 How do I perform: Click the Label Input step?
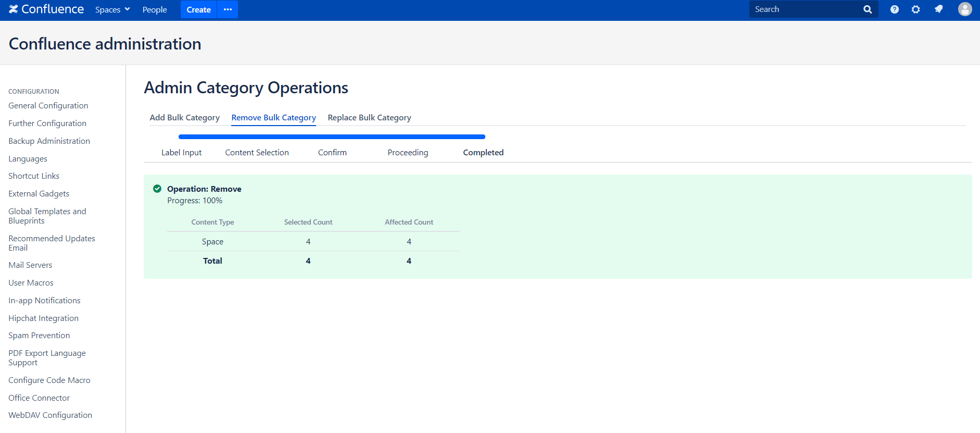pyautogui.click(x=181, y=153)
